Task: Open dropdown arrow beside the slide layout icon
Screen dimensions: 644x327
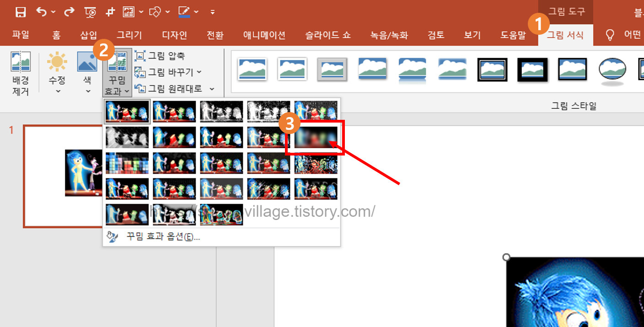Action: tap(140, 12)
